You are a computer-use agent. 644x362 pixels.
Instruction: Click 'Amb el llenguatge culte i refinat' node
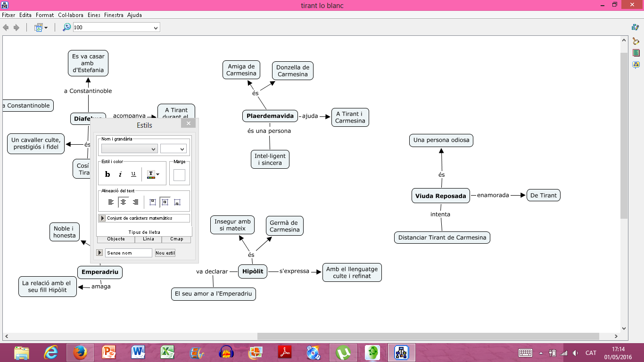click(352, 272)
